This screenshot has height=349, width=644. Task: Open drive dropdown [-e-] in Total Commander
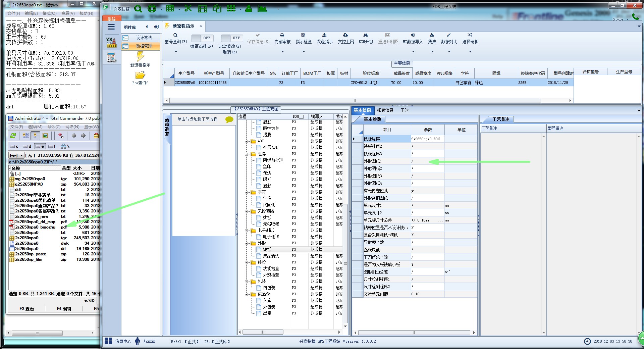coord(16,155)
